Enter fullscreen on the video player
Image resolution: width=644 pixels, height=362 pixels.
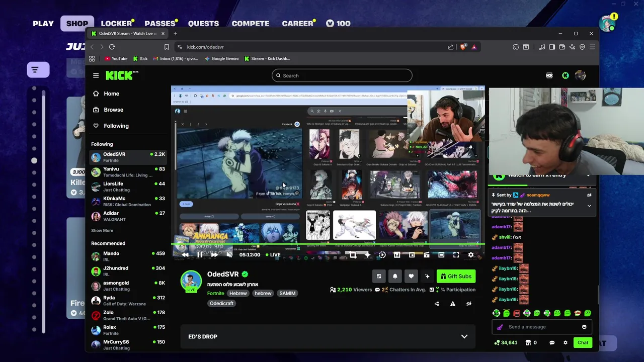point(456,255)
